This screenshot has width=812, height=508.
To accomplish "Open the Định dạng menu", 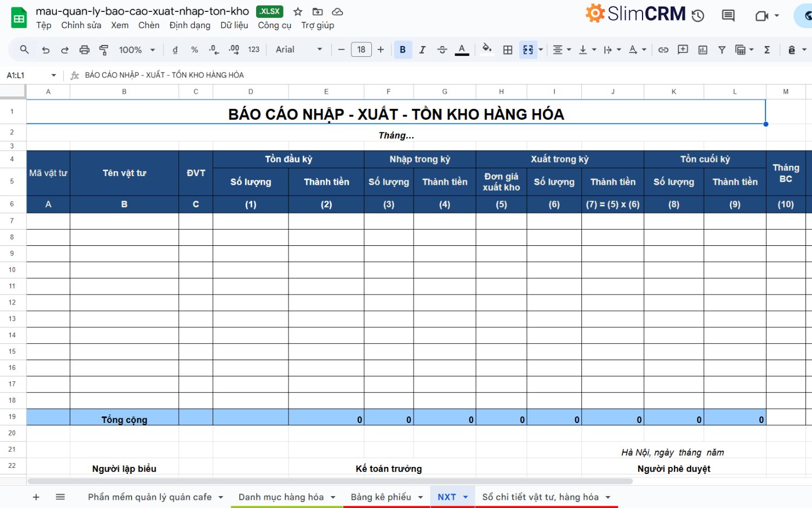I will tap(189, 25).
